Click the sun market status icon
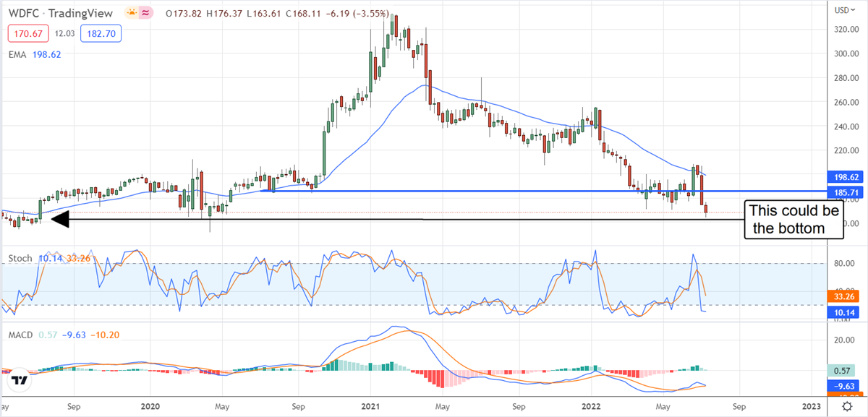868x417 pixels. tap(131, 14)
